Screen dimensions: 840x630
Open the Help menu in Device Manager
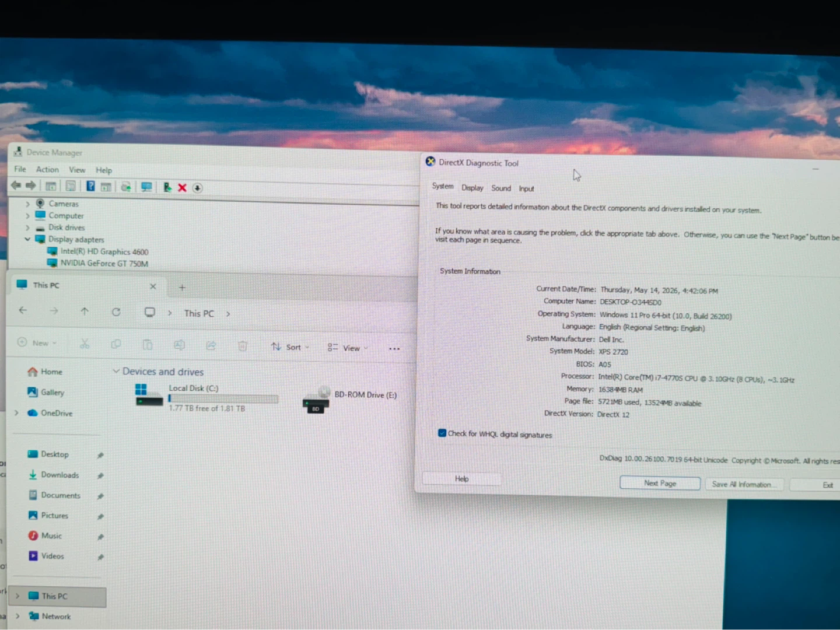coord(104,170)
